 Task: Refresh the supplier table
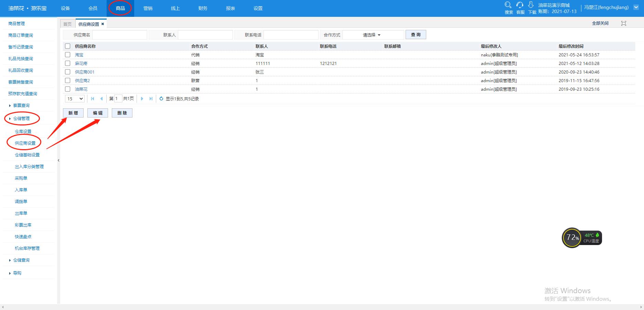[x=161, y=99]
